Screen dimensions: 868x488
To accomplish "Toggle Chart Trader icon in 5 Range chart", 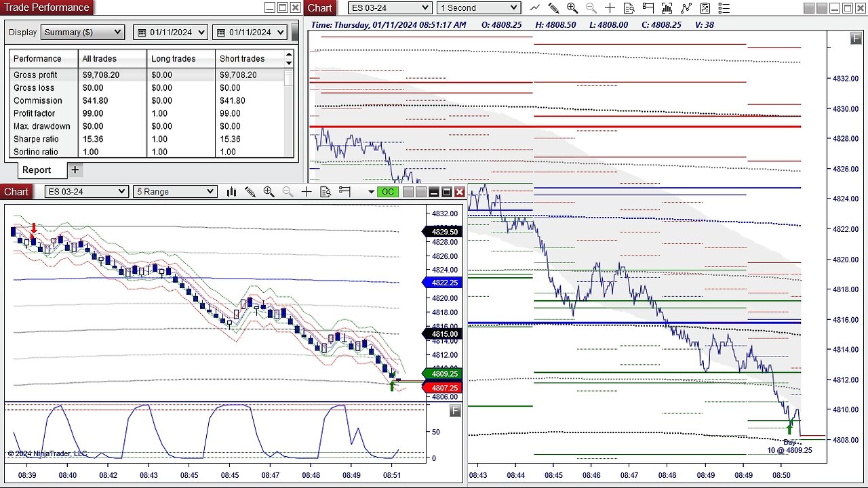I will point(344,192).
